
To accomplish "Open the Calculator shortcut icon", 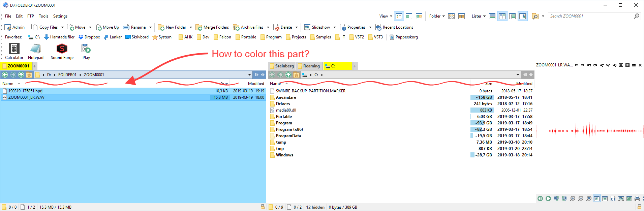I will pos(14,52).
